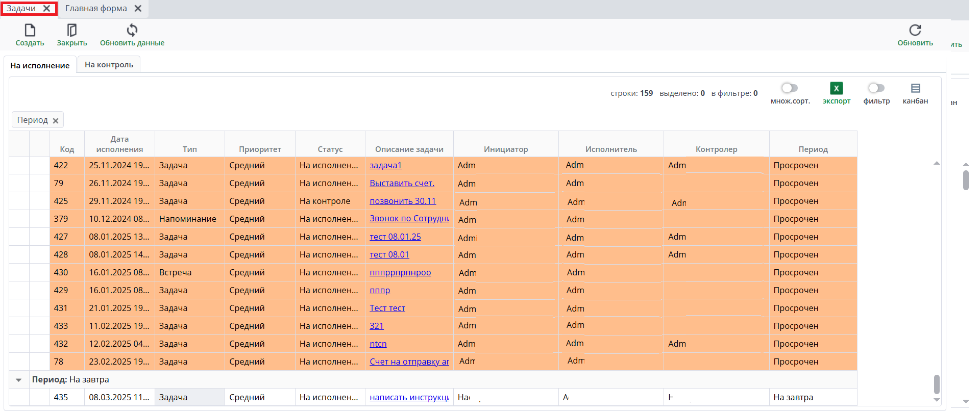Sort by the Приоритет column header
The image size is (980, 413).
pyautogui.click(x=260, y=149)
